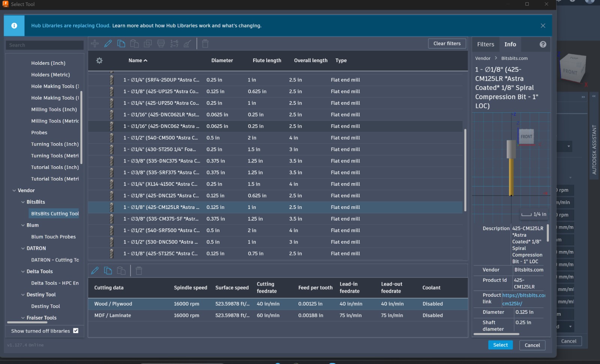Dismiss the Hub Libraries banner
This screenshot has height=364, width=600.
[543, 25]
